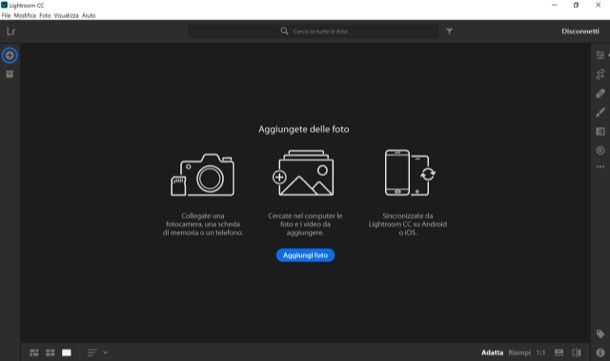Switch to photo grid view

pos(34,352)
